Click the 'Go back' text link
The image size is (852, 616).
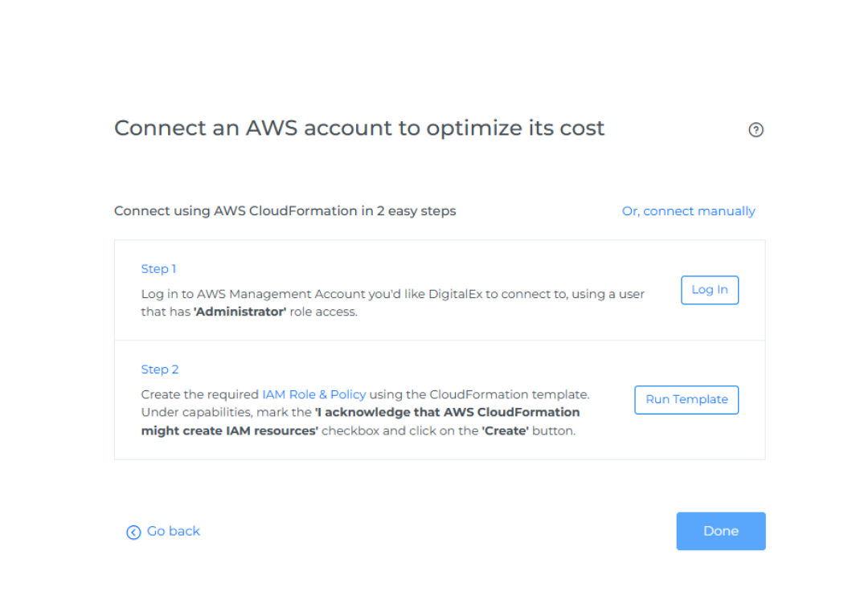(174, 531)
